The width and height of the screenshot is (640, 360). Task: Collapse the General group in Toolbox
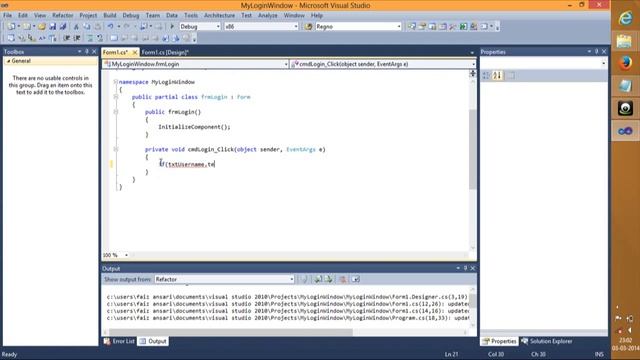point(8,61)
